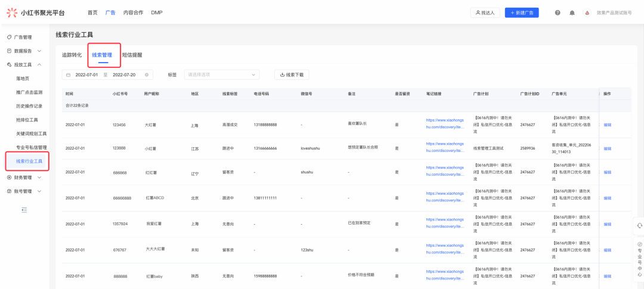The height and width of the screenshot is (289, 644).
Task: Click the 小红书号 cell 66666888
Action: 122,198
